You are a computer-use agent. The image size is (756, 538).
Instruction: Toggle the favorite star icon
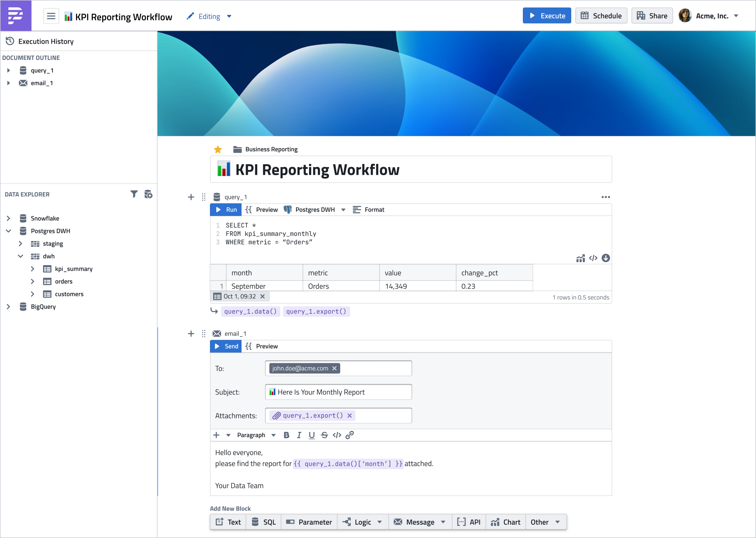(218, 150)
